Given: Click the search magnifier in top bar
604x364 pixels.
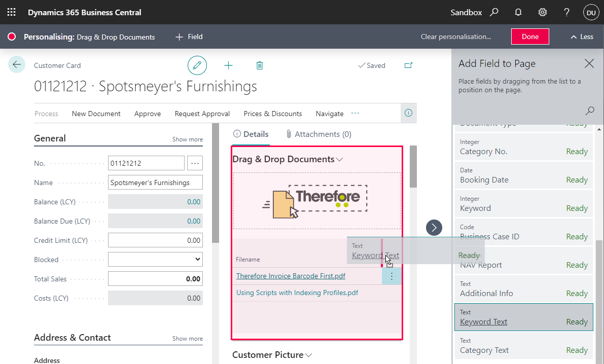Looking at the screenshot, I should coord(494,12).
